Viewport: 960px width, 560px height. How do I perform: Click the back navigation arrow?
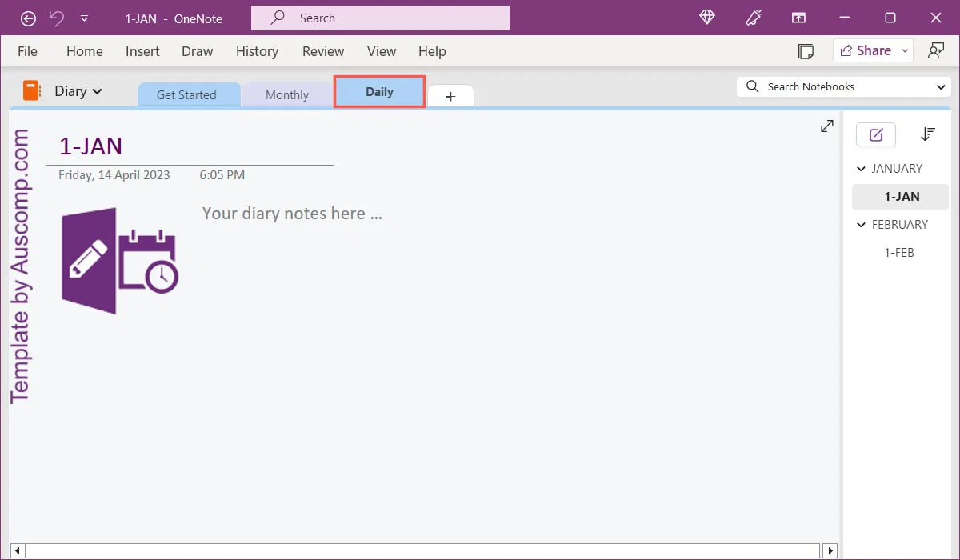(28, 18)
